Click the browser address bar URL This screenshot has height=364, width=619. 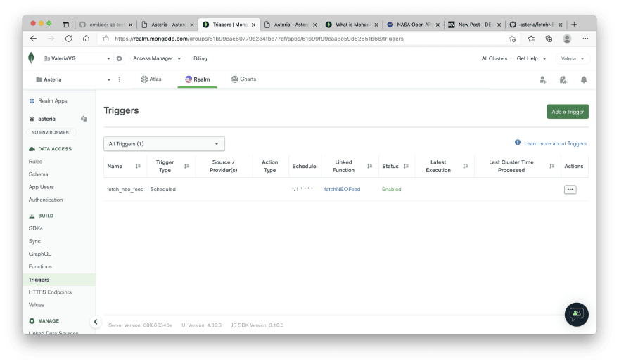click(x=259, y=39)
